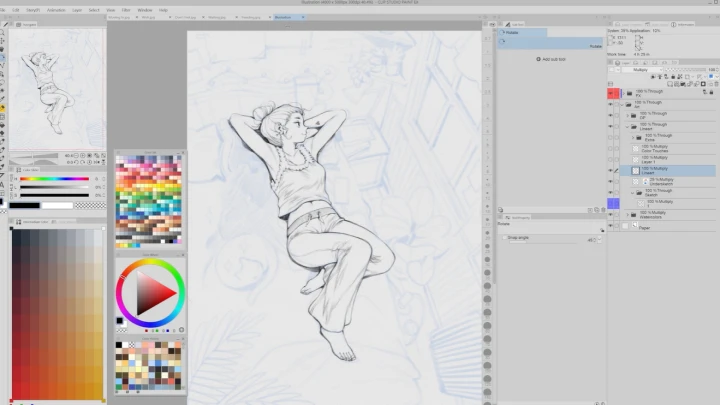Hide the Undersketch layer

pos(610,181)
